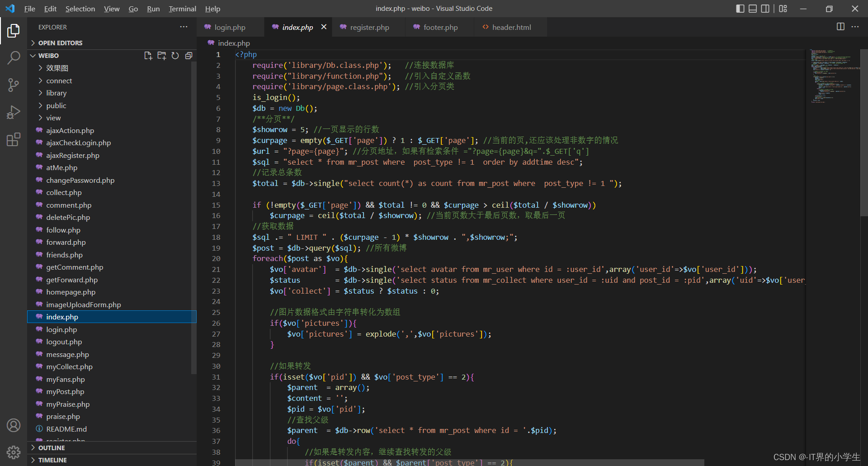Click the HTML icon on header.html tab
Viewport: 868px width, 466px height.
click(486, 27)
